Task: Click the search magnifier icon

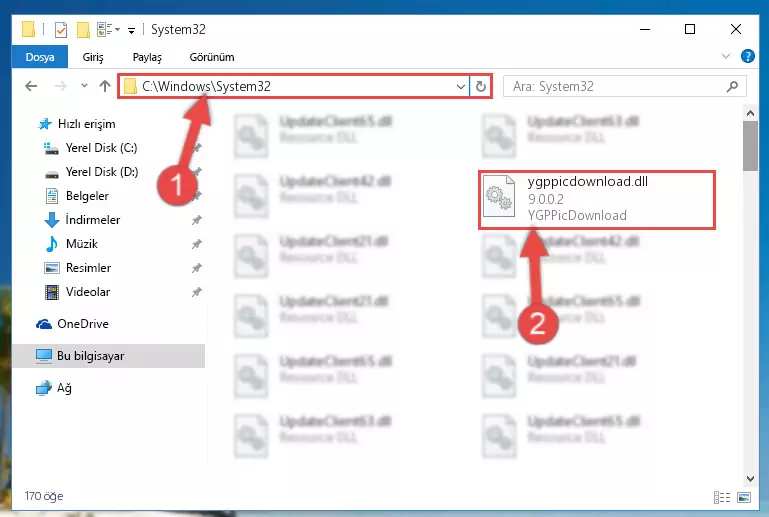Action: (733, 87)
